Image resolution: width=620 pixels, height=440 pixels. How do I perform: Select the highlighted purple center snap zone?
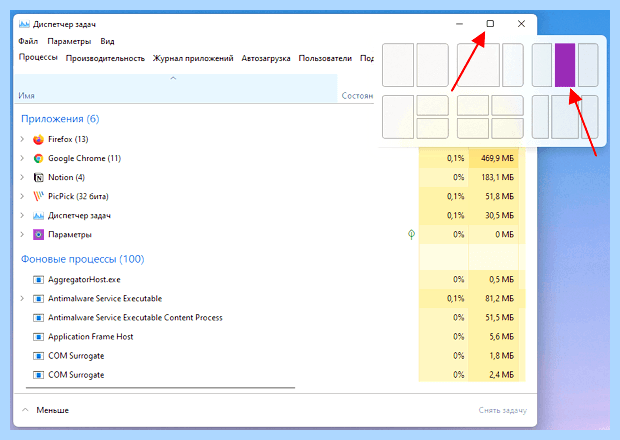[x=565, y=65]
